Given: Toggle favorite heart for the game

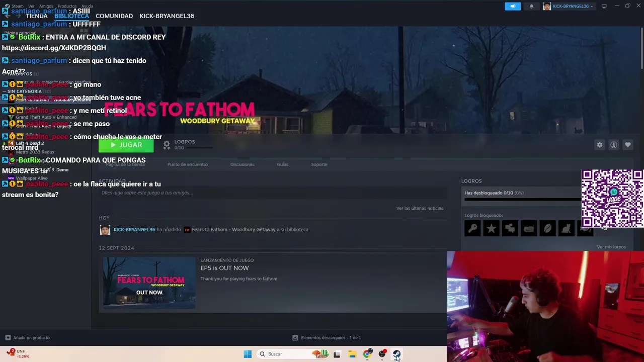Looking at the screenshot, I should (x=627, y=145).
